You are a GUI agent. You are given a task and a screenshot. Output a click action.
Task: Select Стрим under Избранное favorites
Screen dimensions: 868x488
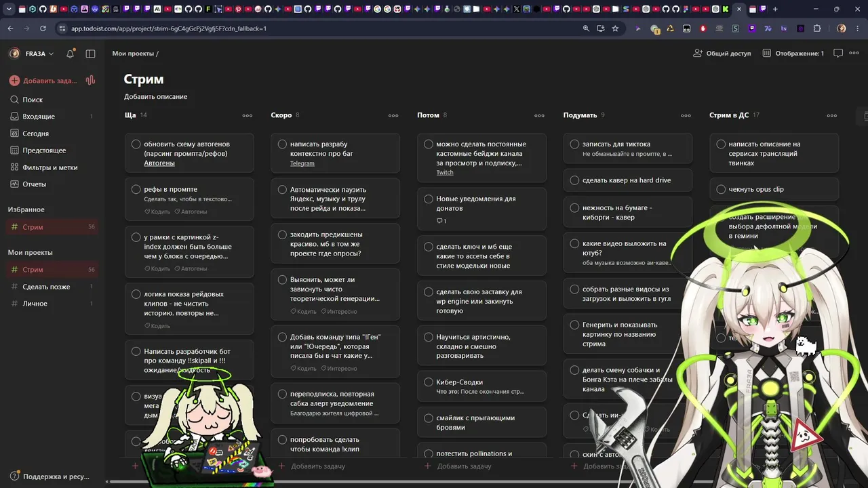coord(52,227)
